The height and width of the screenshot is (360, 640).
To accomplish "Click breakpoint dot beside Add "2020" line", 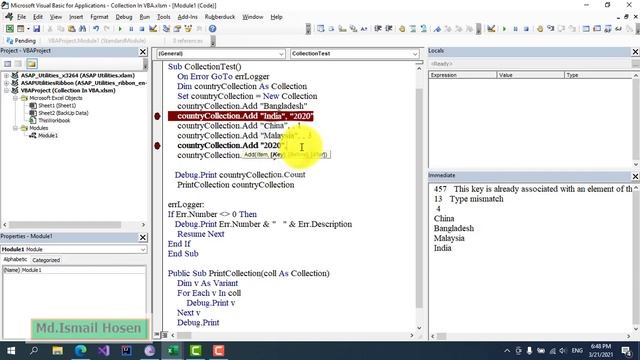I will (x=157, y=146).
